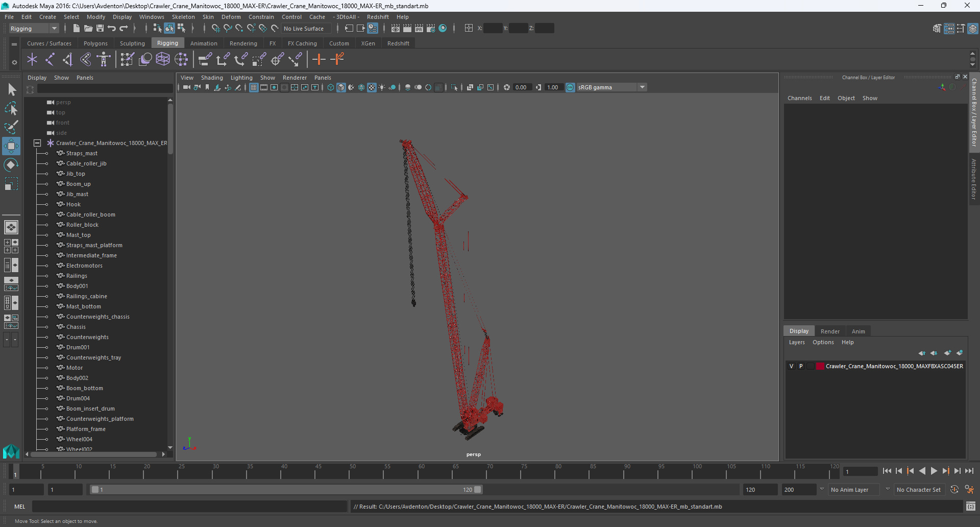Select Boom_up in the outliner
Image resolution: width=980 pixels, height=527 pixels.
(x=79, y=184)
